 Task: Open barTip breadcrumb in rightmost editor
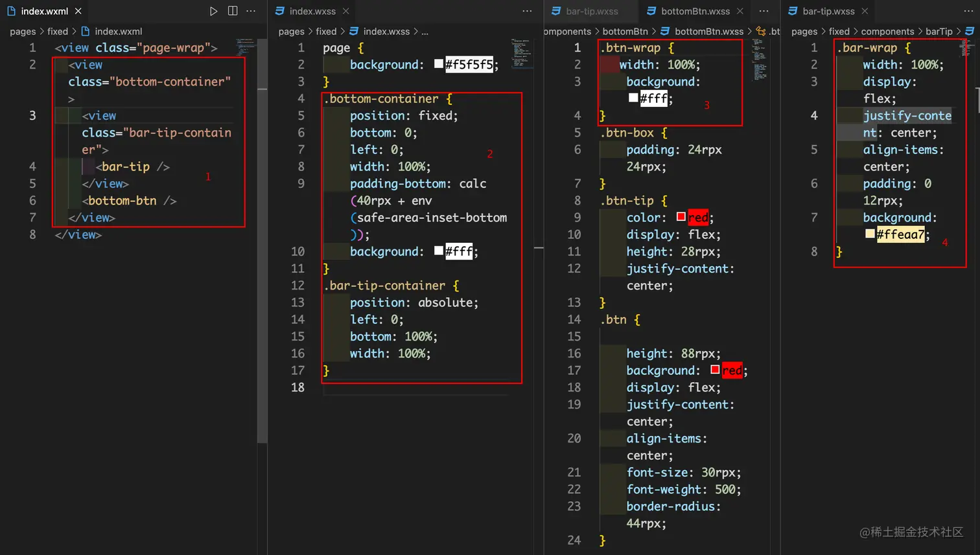pos(939,31)
